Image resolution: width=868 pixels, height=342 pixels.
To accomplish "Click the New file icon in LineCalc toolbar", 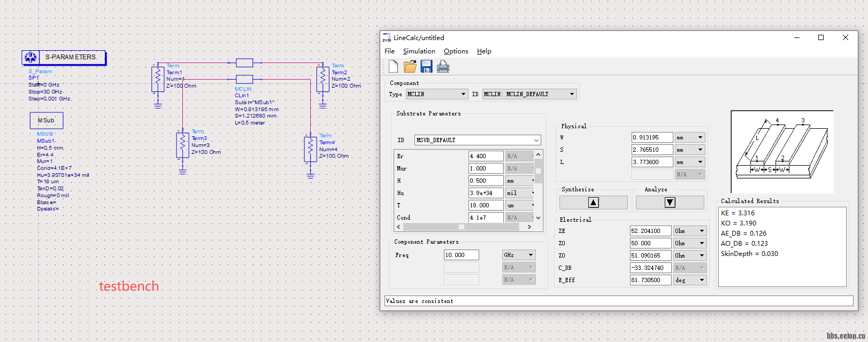I will point(394,66).
